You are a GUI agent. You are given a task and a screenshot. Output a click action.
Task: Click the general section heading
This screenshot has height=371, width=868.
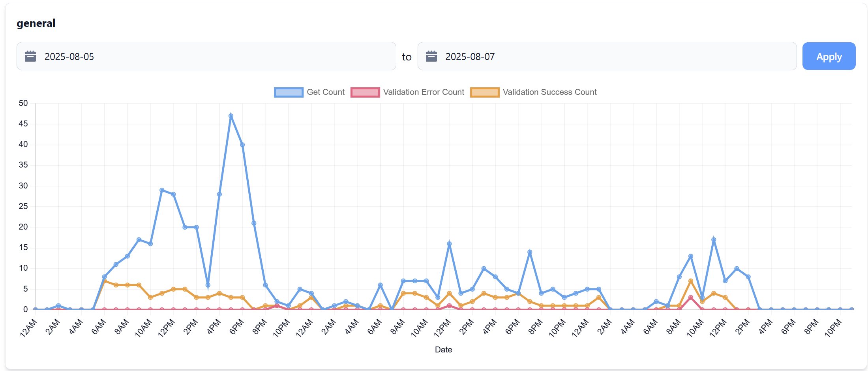[36, 23]
